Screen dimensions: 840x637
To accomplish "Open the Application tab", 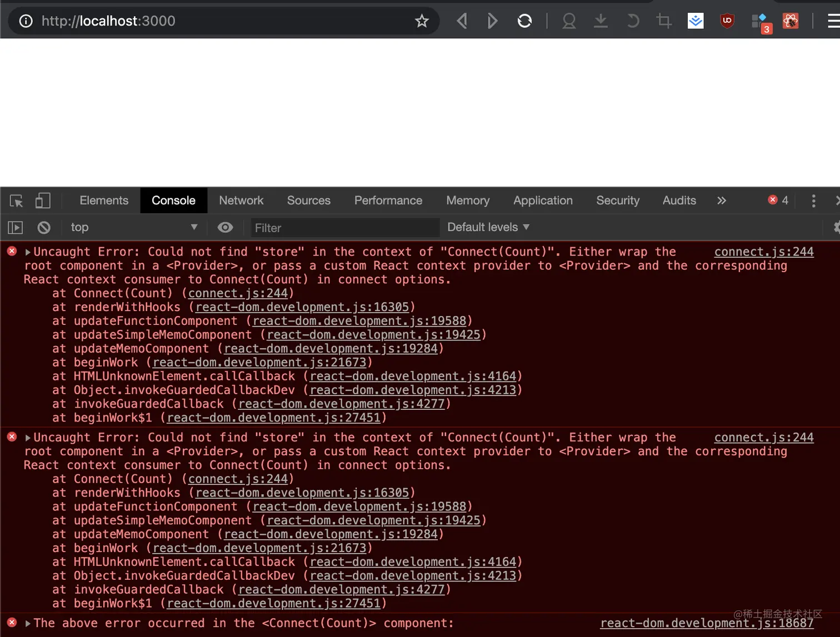I will pyautogui.click(x=543, y=200).
